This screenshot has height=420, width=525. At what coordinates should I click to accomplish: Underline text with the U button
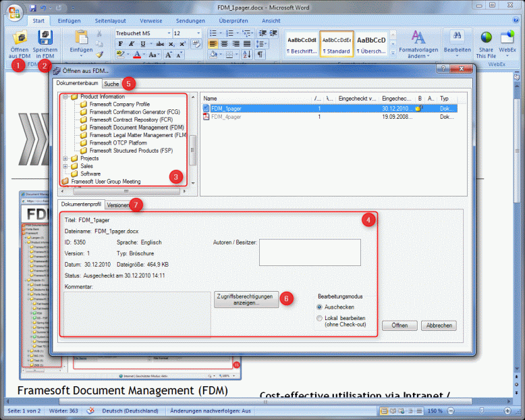point(142,43)
